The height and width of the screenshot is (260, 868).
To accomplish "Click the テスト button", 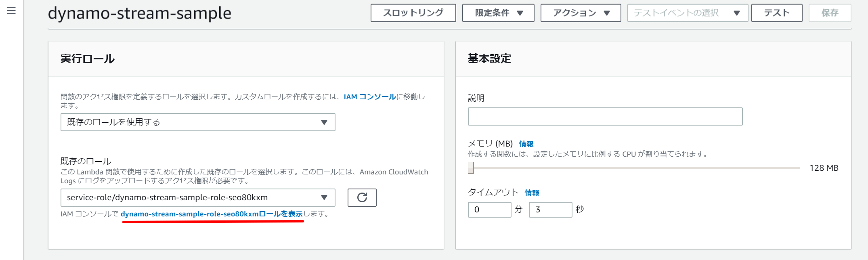I will 776,13.
